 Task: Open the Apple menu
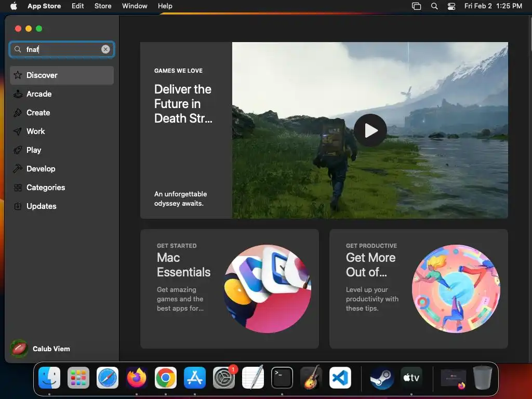pos(14,6)
